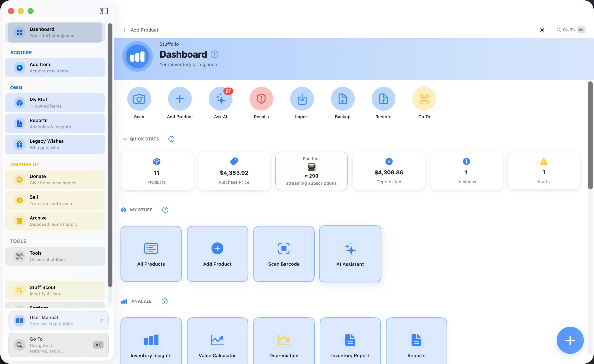Open help for the Analyze section
The height and width of the screenshot is (364, 594).
coord(164,301)
